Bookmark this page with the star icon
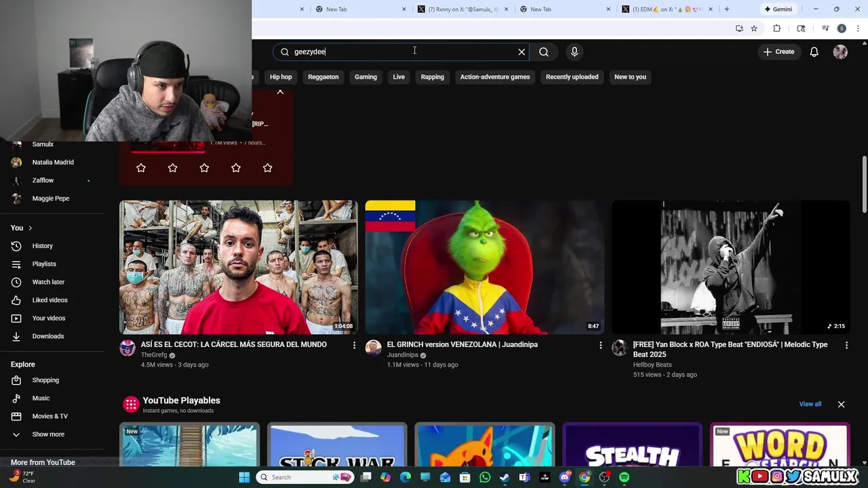 [754, 28]
